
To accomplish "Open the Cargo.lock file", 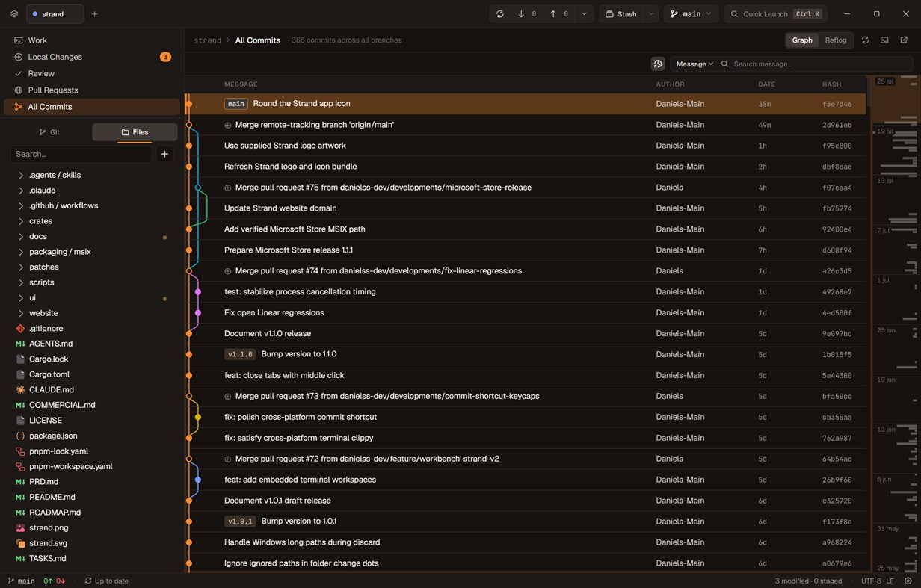I will click(49, 359).
